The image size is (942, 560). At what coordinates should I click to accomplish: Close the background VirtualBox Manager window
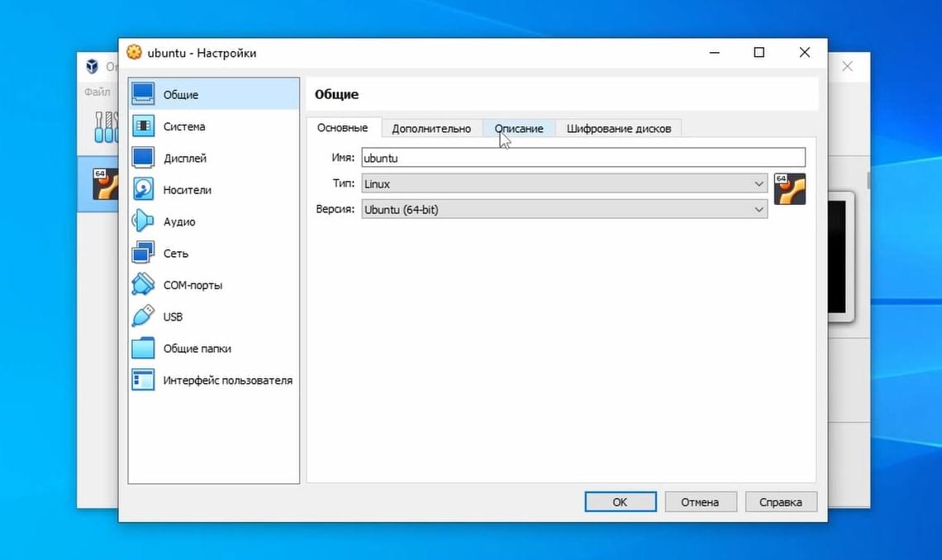click(x=847, y=66)
